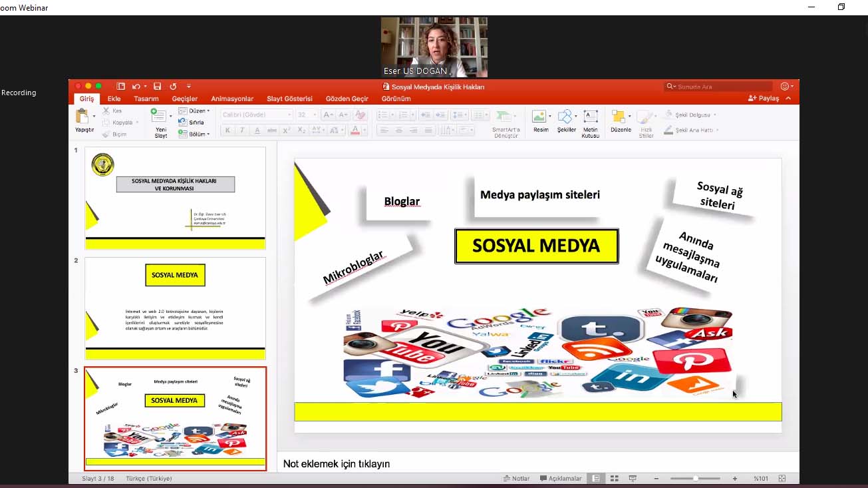868x488 pixels.
Task: Switch to normal view in status bar
Action: (x=596, y=479)
